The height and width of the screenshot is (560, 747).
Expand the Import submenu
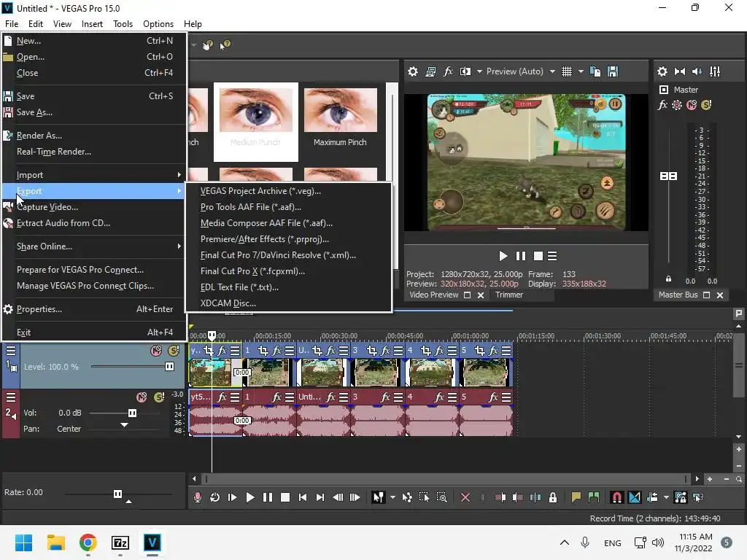pyautogui.click(x=93, y=175)
